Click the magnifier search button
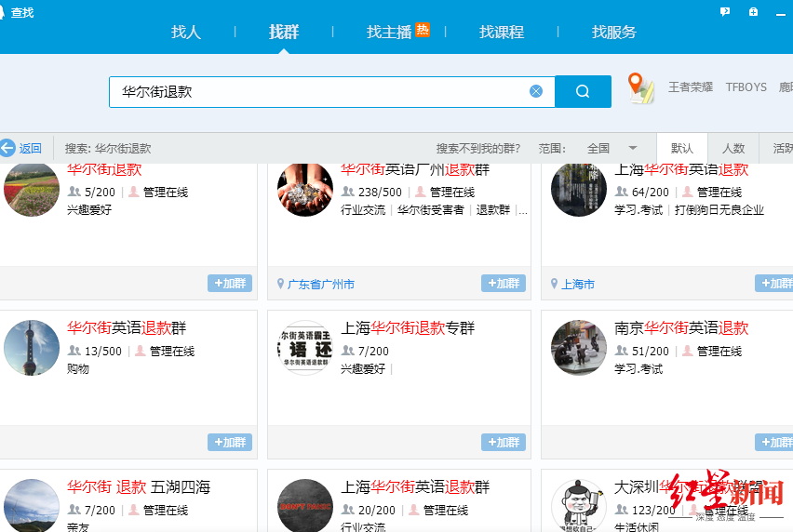The width and height of the screenshot is (793, 532). [x=583, y=91]
